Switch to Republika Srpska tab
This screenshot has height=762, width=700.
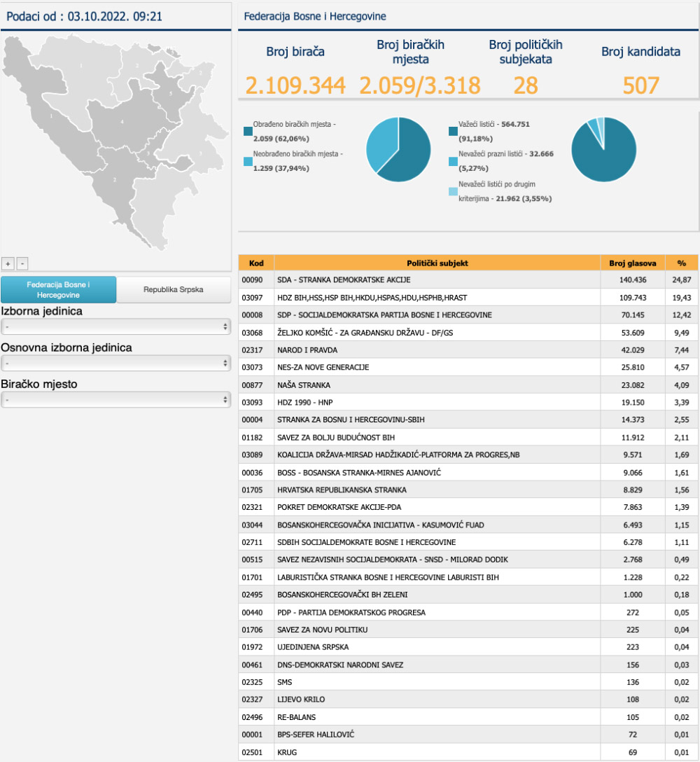tap(173, 289)
